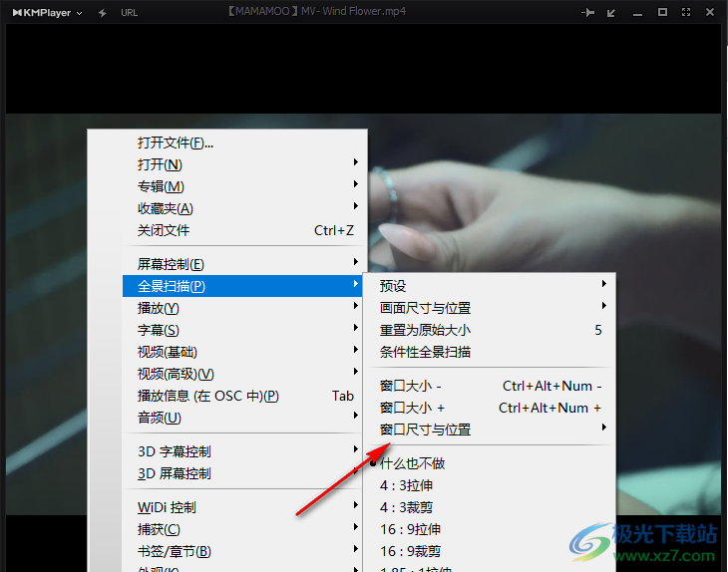Image resolution: width=728 pixels, height=572 pixels.
Task: Expand the 字幕(S) submenu
Action: [244, 330]
